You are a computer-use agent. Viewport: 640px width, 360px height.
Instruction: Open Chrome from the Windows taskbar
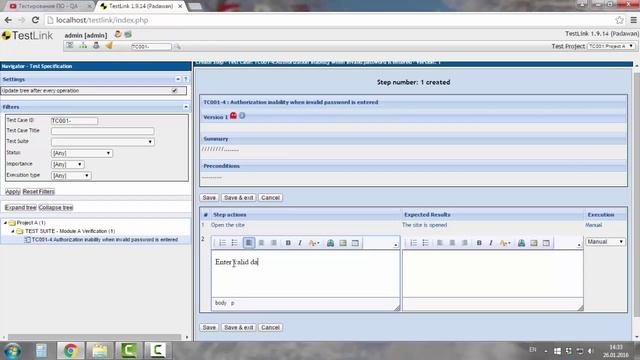[71, 351]
